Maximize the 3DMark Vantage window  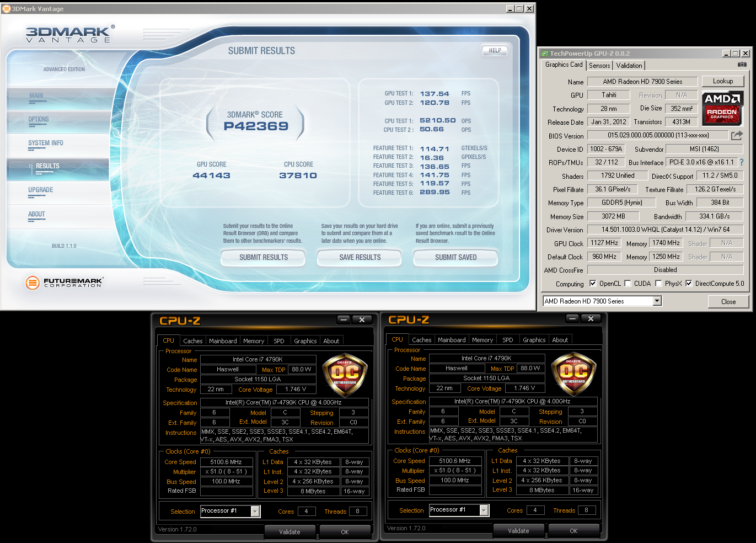click(519, 9)
